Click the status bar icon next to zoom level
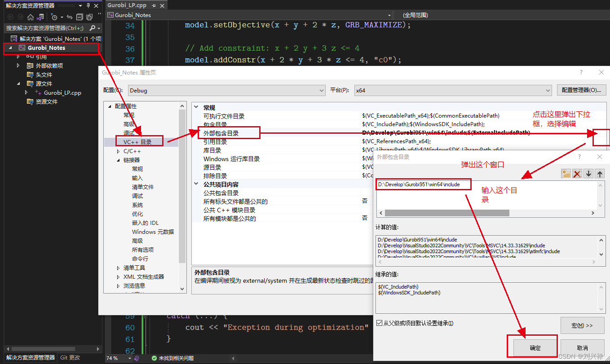The width and height of the screenshot is (610, 364). pyautogui.click(x=137, y=358)
